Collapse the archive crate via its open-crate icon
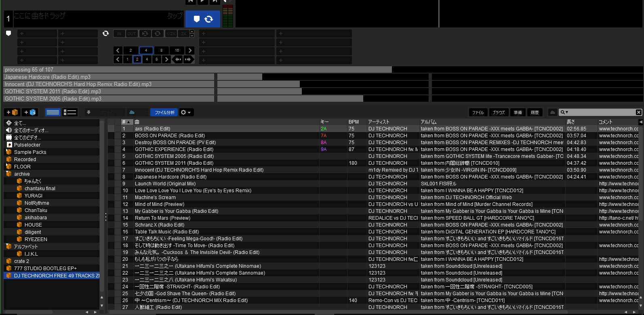The height and width of the screenshot is (315, 644). coord(8,174)
